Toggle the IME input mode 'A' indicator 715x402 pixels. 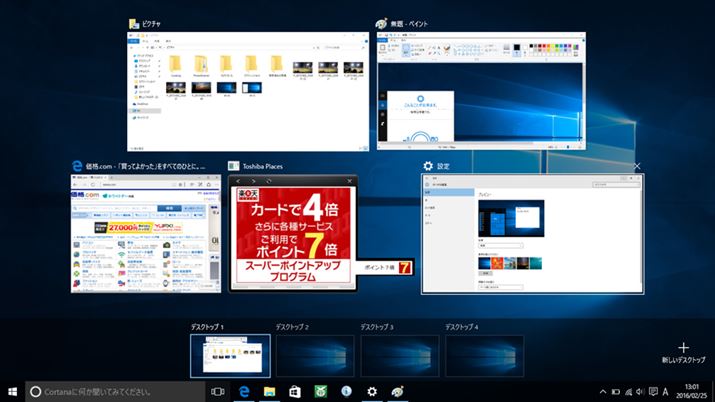(x=666, y=391)
